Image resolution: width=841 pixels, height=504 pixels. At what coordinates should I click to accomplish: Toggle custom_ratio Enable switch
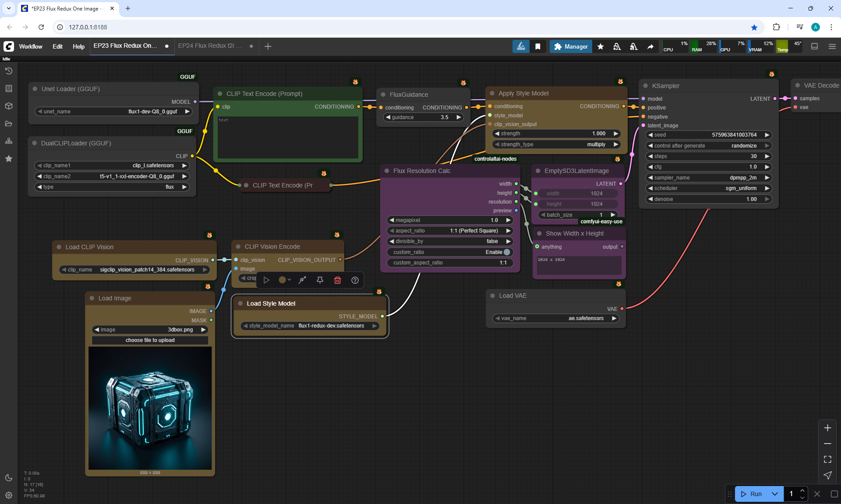point(507,252)
